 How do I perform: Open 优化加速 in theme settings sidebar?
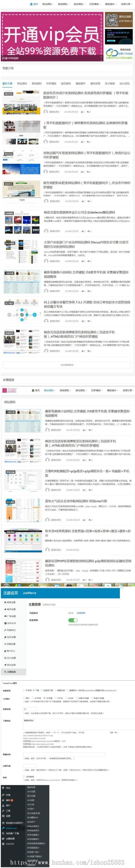10,665
